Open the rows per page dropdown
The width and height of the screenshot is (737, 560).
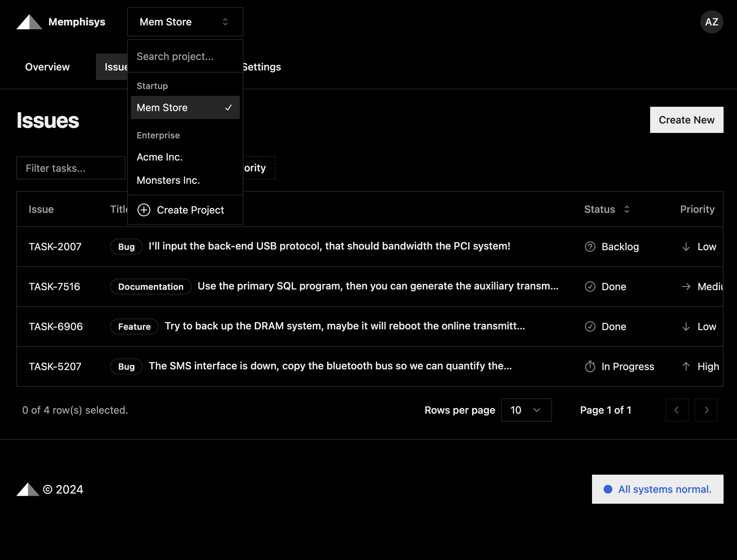(526, 410)
